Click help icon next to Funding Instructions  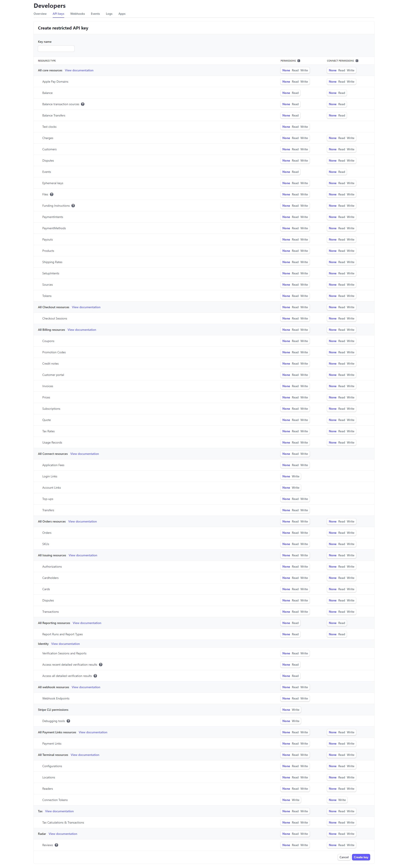click(73, 206)
